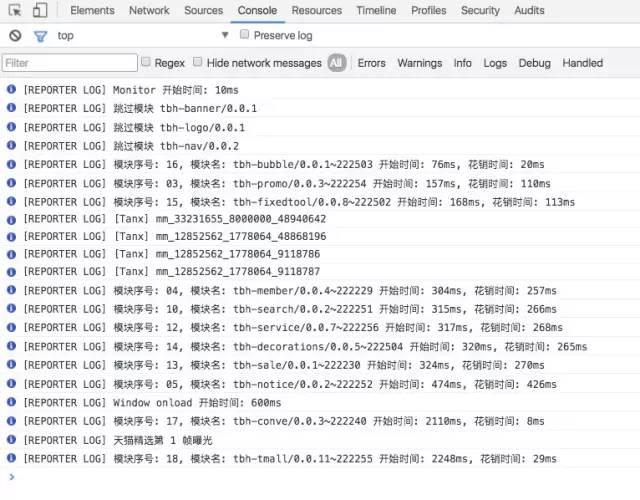Select the All log level filter
Image resolution: width=640 pixels, height=500 pixels.
tap(337, 63)
